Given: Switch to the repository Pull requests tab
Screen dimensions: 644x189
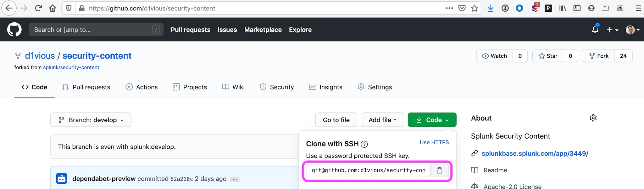Looking at the screenshot, I should point(86,87).
